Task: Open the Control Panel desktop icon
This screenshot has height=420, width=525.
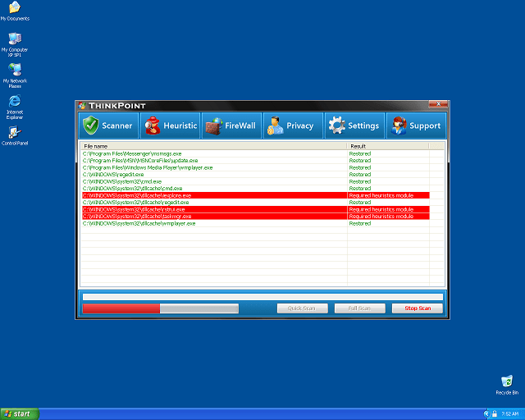Action: click(x=14, y=133)
